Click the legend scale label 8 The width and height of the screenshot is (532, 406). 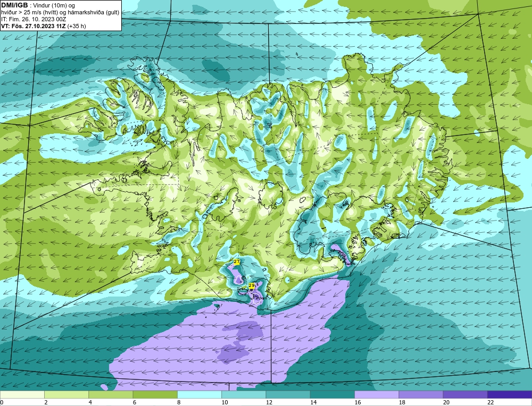pos(179,402)
